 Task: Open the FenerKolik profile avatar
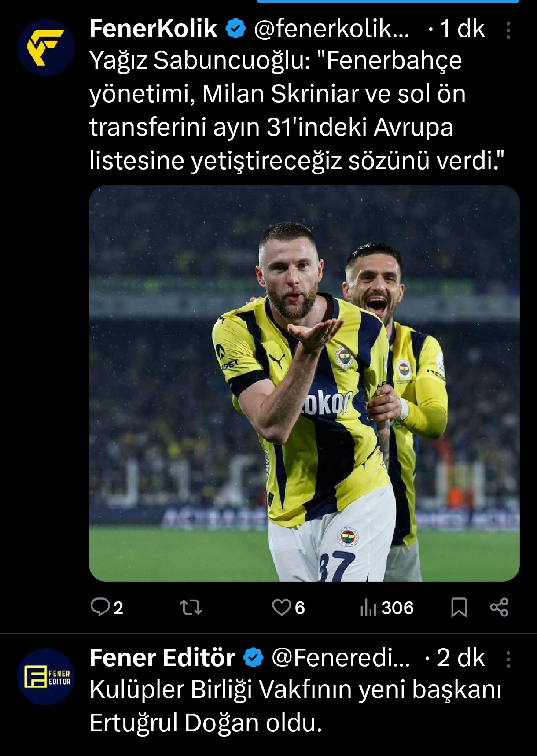(46, 48)
